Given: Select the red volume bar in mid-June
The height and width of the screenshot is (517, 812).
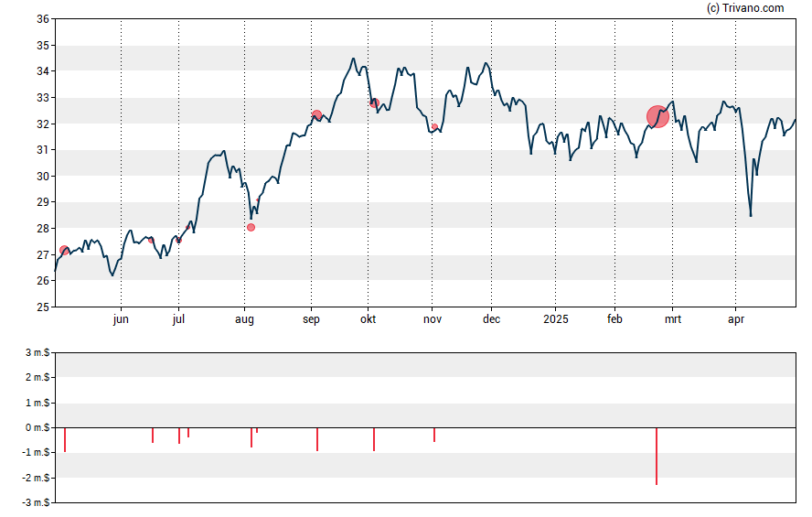Looking at the screenshot, I should point(152,436).
